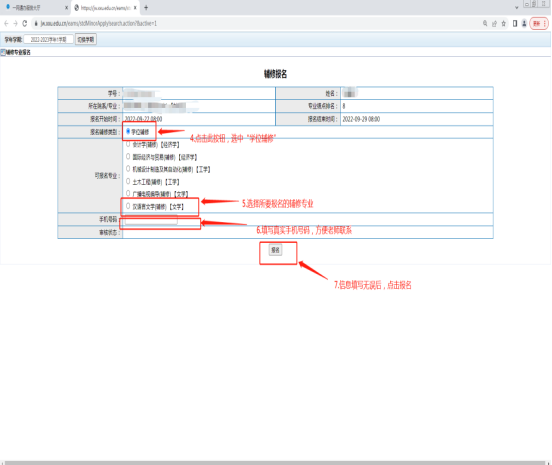This screenshot has width=552, height=465.
Task: Click the 报名 submit button
Action: (x=275, y=250)
